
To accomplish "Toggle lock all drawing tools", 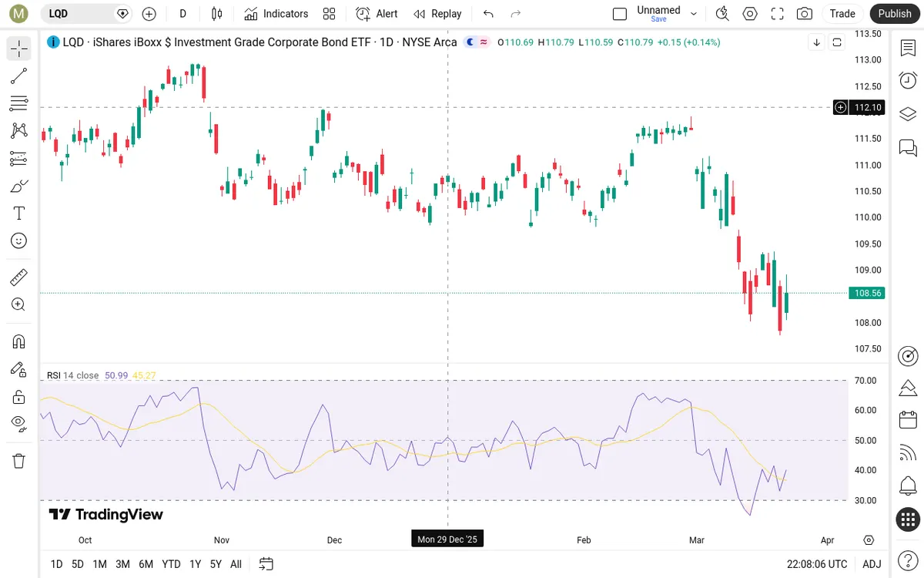I will (19, 397).
